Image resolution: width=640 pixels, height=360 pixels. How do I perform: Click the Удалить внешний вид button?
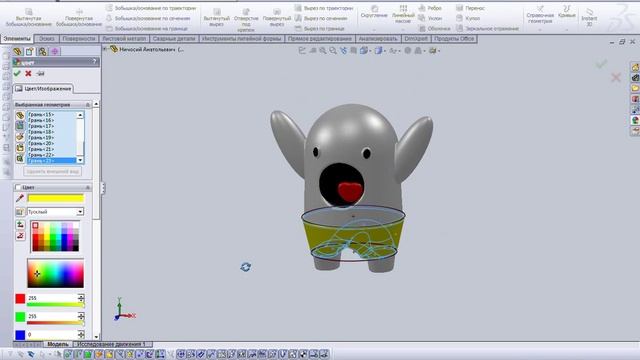52,172
